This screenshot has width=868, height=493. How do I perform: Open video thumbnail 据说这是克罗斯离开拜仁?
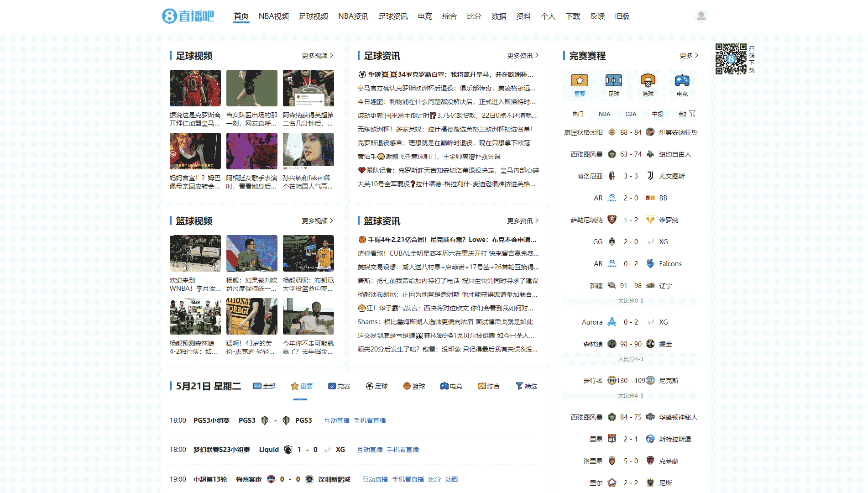(x=195, y=88)
